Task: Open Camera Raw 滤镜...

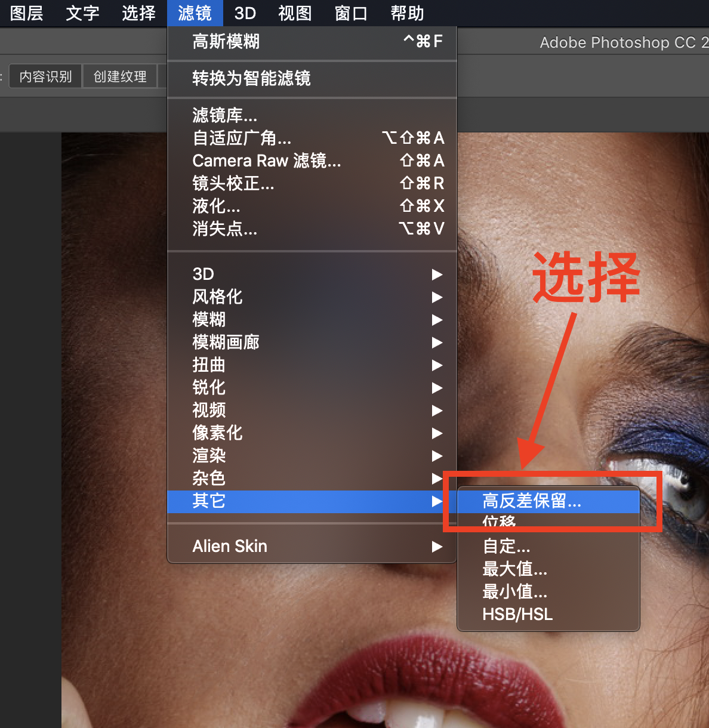Action: (x=312, y=161)
